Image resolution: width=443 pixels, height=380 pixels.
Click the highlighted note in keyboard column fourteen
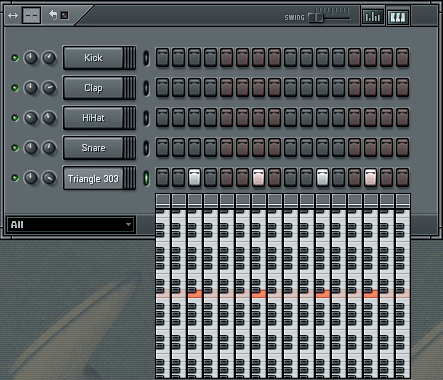[371, 294]
